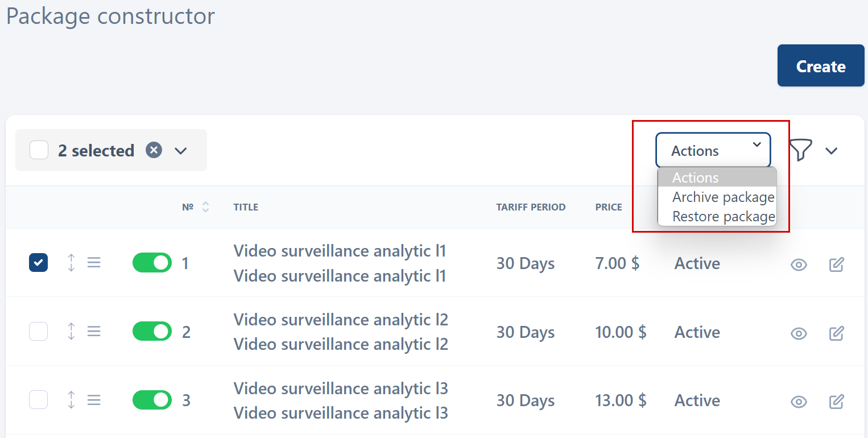Click the filter funnel icon
868x438 pixels.
[x=800, y=150]
